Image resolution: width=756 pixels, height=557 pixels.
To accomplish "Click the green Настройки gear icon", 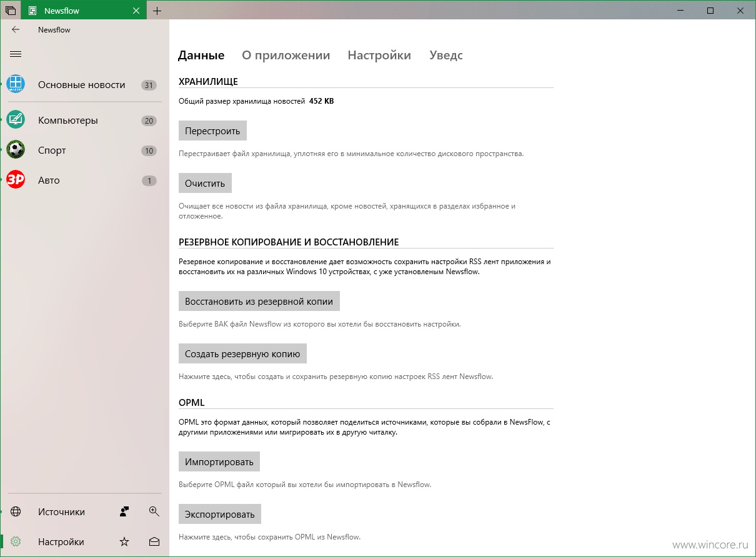I will coord(16,541).
